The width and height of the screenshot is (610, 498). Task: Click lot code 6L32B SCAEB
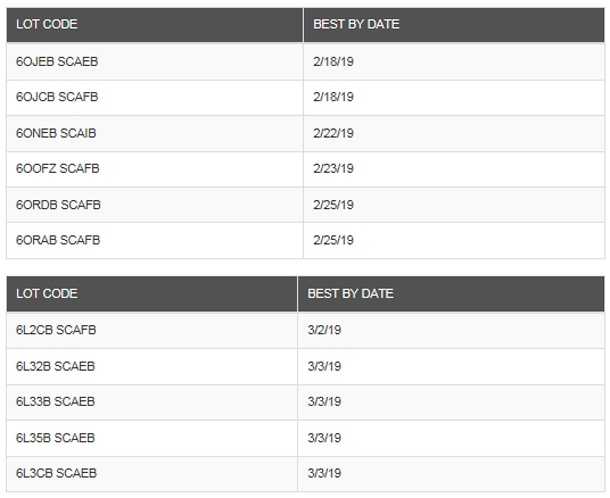tap(56, 366)
